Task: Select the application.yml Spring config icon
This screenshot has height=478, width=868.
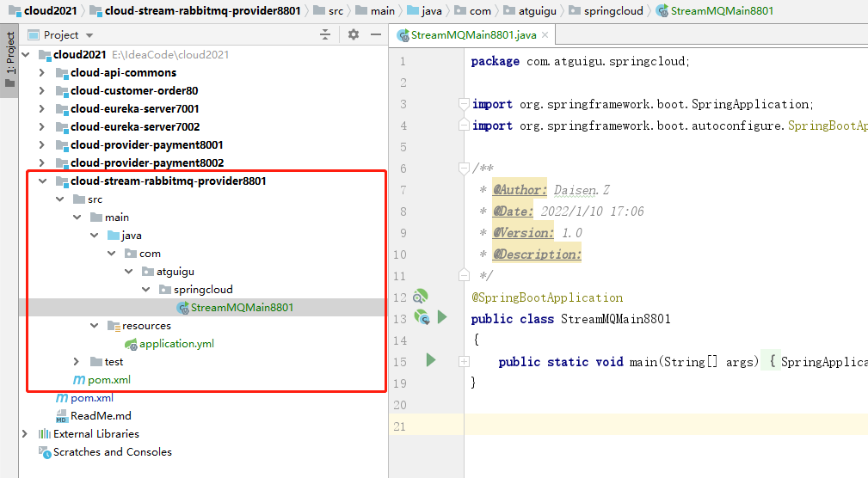Action: click(132, 345)
